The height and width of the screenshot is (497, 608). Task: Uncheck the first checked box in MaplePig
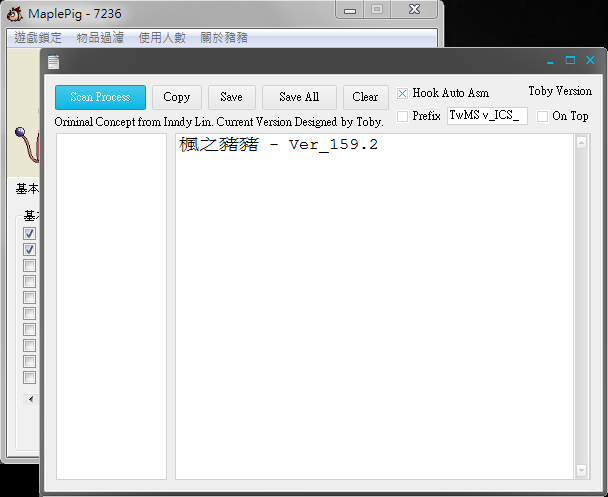29,233
